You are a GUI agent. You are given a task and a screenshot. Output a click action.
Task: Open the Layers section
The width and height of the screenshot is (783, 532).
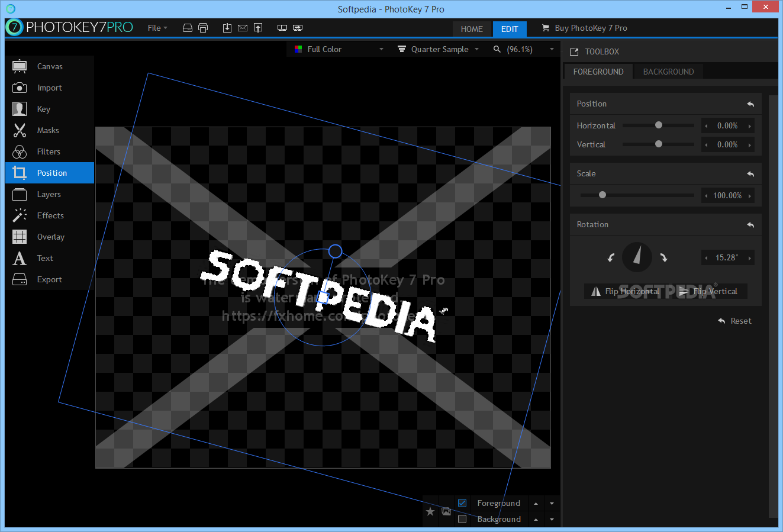[x=50, y=194]
